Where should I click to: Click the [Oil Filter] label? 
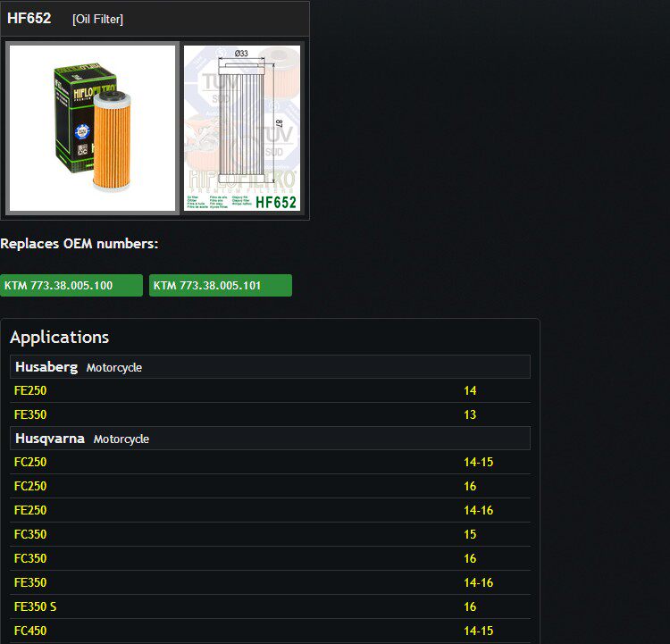pyautogui.click(x=98, y=20)
